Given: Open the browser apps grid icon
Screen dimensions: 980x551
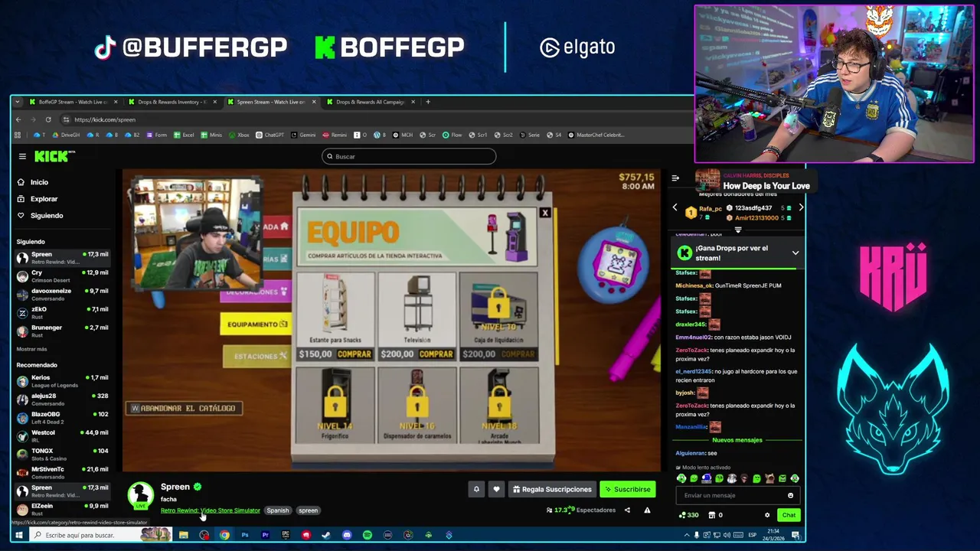Looking at the screenshot, I should (18, 135).
